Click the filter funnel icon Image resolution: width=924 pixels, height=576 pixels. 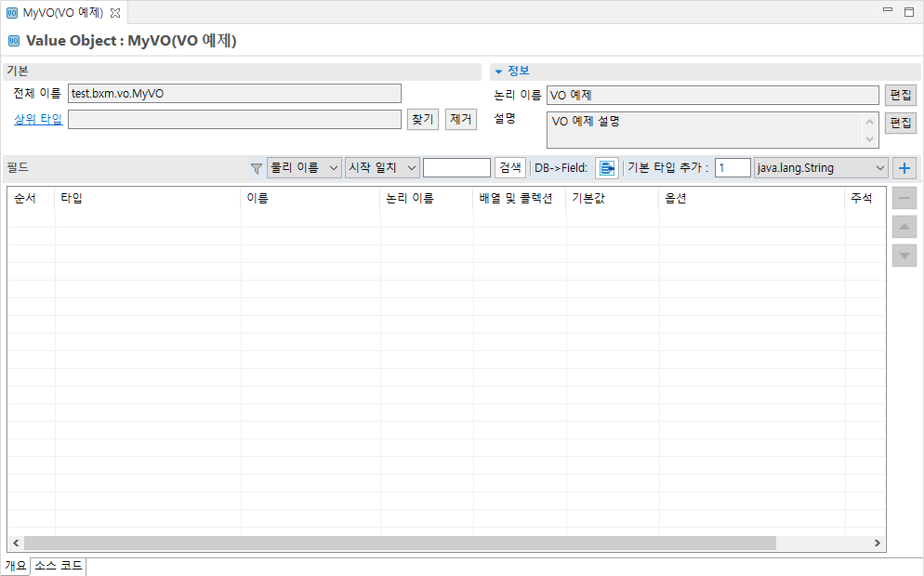point(257,168)
